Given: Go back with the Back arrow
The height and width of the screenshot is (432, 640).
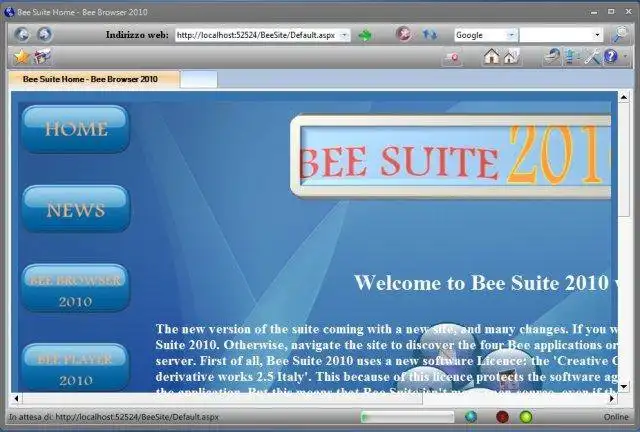Looking at the screenshot, I should click(x=22, y=34).
